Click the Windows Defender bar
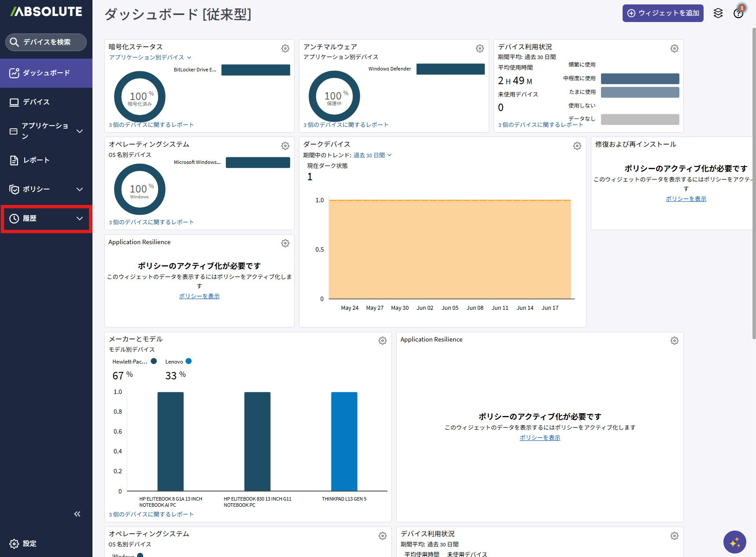The image size is (756, 557). coord(450,69)
